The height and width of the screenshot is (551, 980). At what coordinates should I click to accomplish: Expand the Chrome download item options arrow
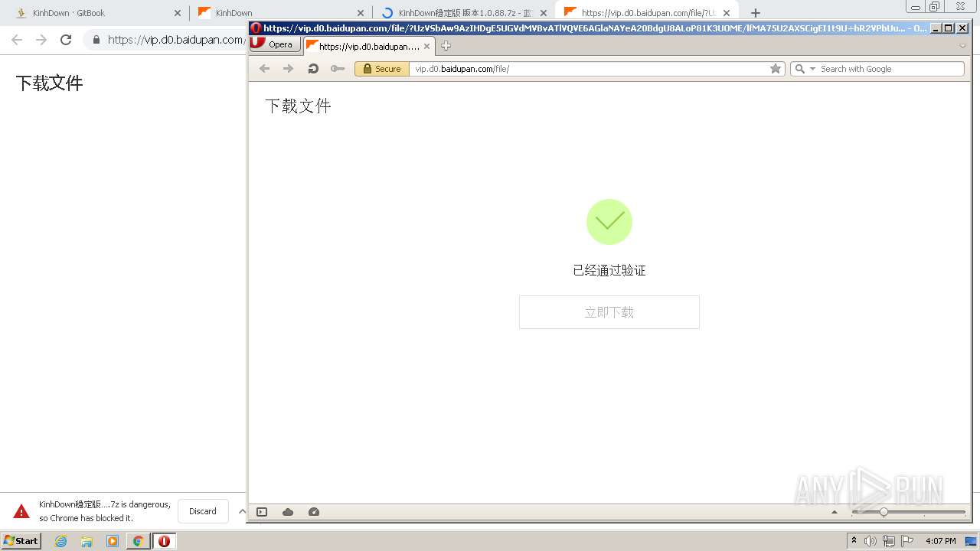(x=242, y=511)
